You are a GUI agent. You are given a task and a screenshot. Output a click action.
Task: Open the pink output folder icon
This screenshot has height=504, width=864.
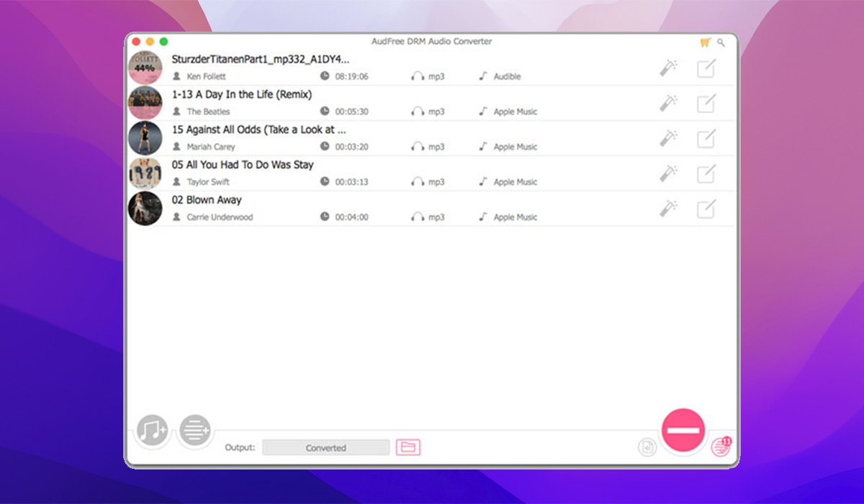[x=408, y=447]
